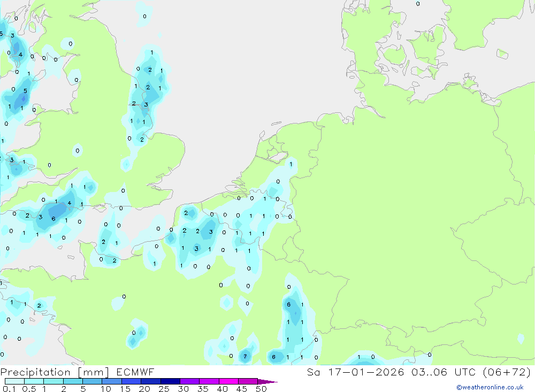The width and height of the screenshot is (535, 392).
Task: Click the 30–35 mm legend color swatch
Action: coord(189,381)
